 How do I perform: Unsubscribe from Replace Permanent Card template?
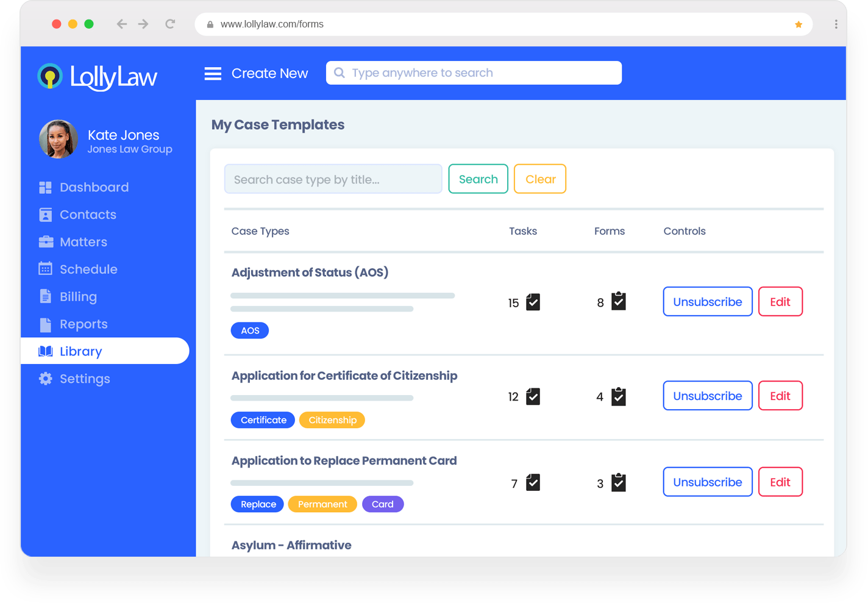click(x=708, y=482)
